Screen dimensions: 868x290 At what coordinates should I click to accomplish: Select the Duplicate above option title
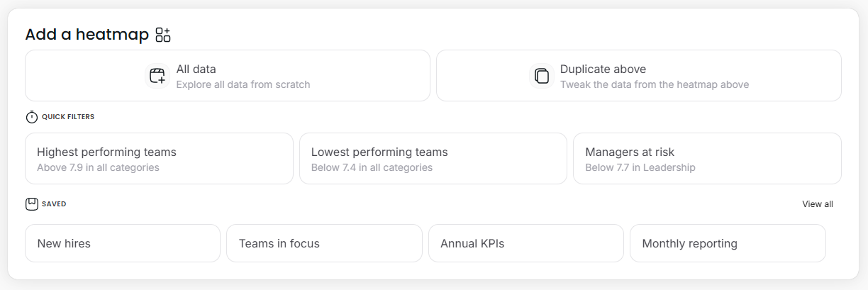pyautogui.click(x=603, y=69)
